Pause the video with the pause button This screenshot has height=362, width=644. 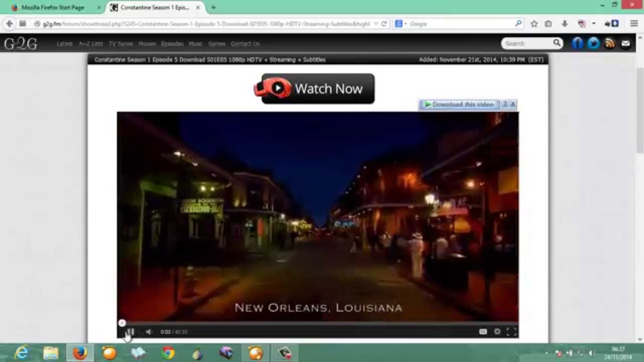pyautogui.click(x=130, y=331)
